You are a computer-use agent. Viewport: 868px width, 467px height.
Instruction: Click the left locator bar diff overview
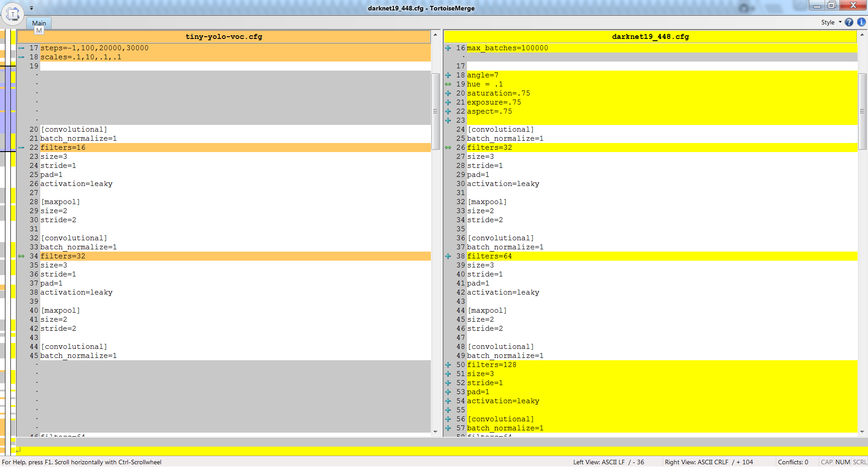click(x=8, y=242)
